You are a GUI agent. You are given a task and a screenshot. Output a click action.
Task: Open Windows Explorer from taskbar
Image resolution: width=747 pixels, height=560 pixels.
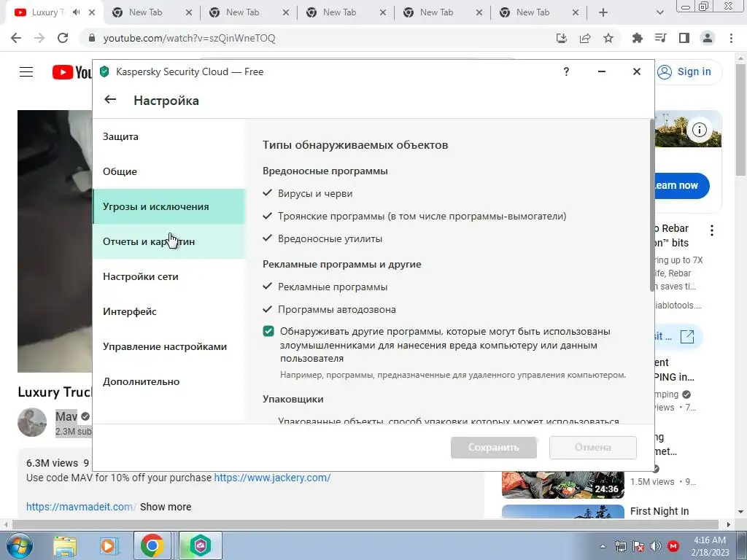(x=65, y=545)
